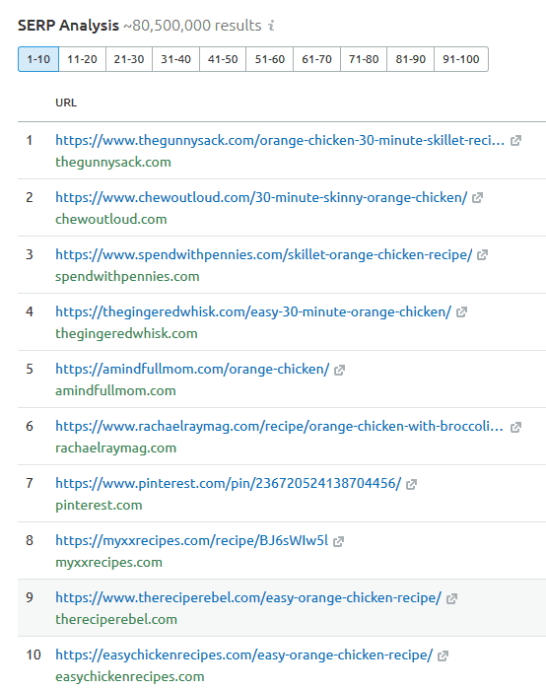Open external link icon for pinterest.com URL
Viewport: 546px width, 689px height.
(x=411, y=484)
